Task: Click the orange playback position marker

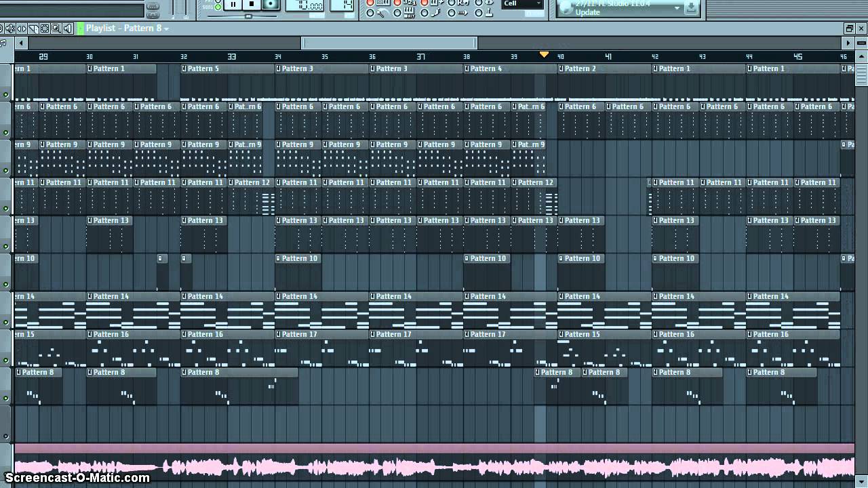Action: tap(544, 54)
